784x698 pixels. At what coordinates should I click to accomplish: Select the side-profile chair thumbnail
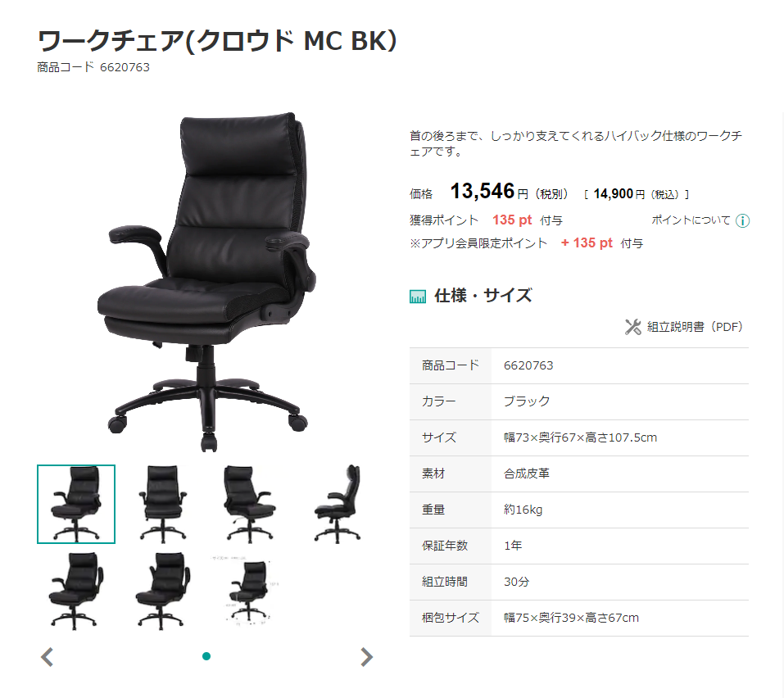point(337,504)
